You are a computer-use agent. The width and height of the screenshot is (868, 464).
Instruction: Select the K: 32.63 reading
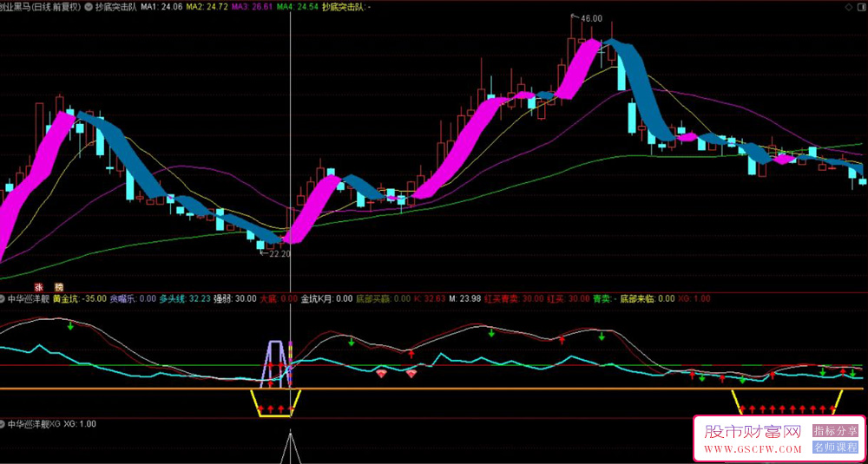click(430, 298)
